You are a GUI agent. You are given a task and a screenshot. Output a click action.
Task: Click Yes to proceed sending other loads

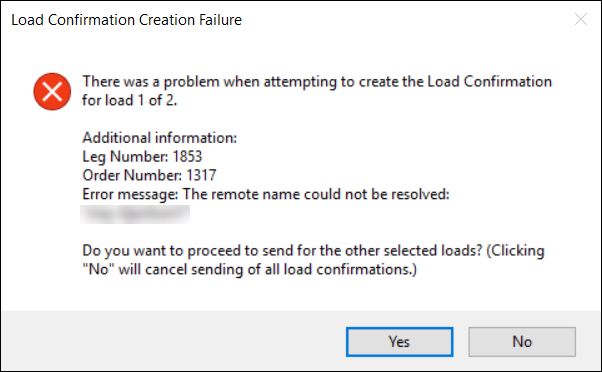click(x=399, y=342)
